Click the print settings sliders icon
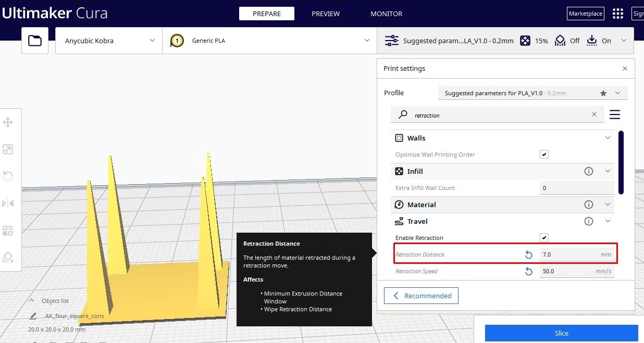Image resolution: width=644 pixels, height=343 pixels. (x=391, y=41)
